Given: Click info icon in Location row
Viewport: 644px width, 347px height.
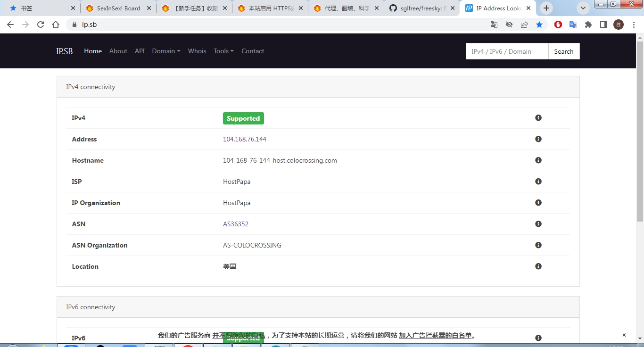Looking at the screenshot, I should [x=538, y=266].
